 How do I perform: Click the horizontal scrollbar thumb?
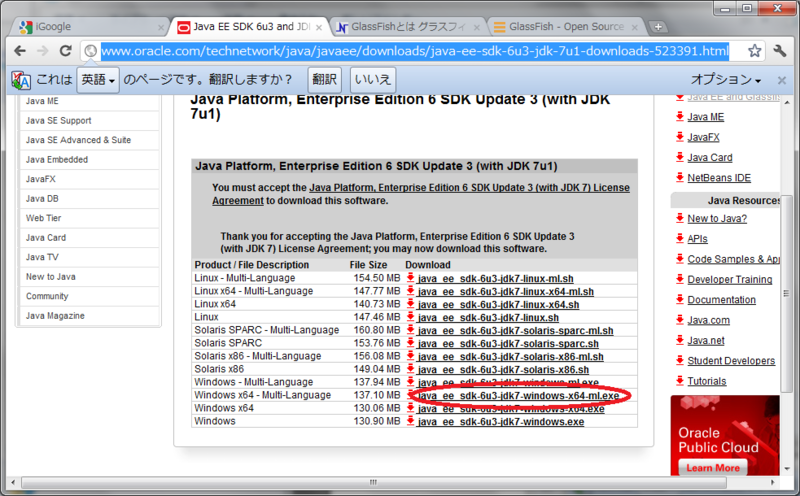[372, 482]
